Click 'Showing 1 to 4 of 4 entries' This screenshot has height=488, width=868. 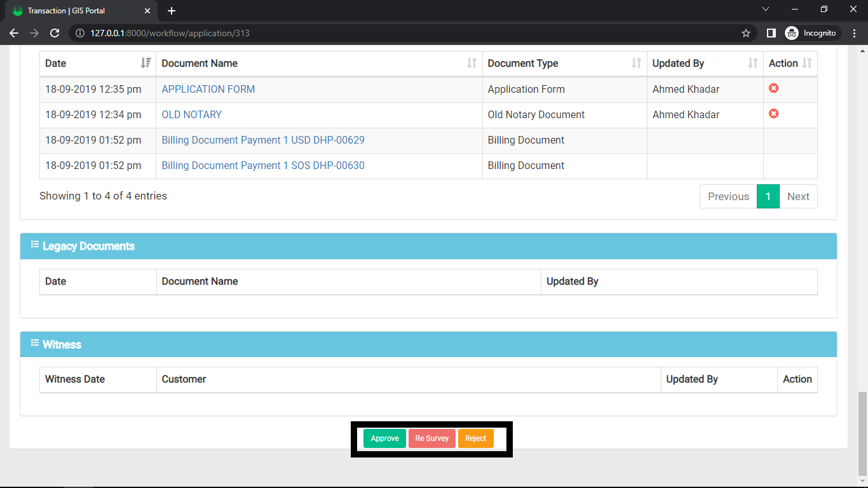[x=103, y=196]
